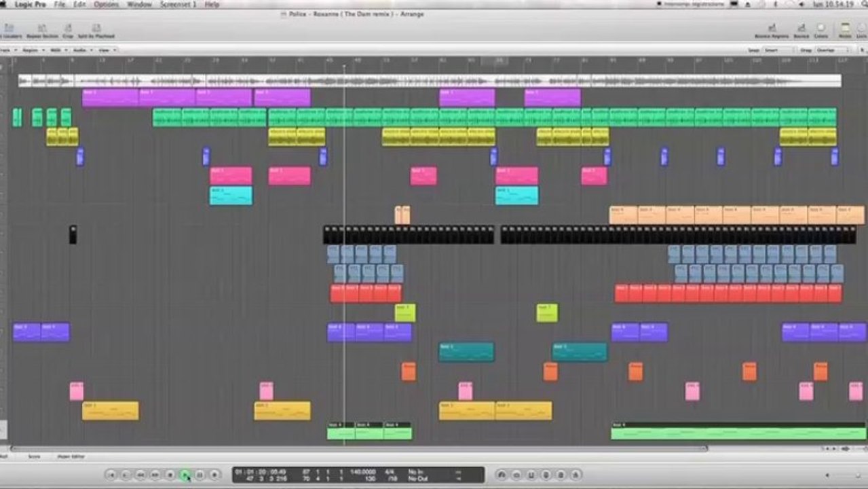The image size is (868, 489).
Task: Click the Repeat Section toolbar icon
Action: point(42,30)
